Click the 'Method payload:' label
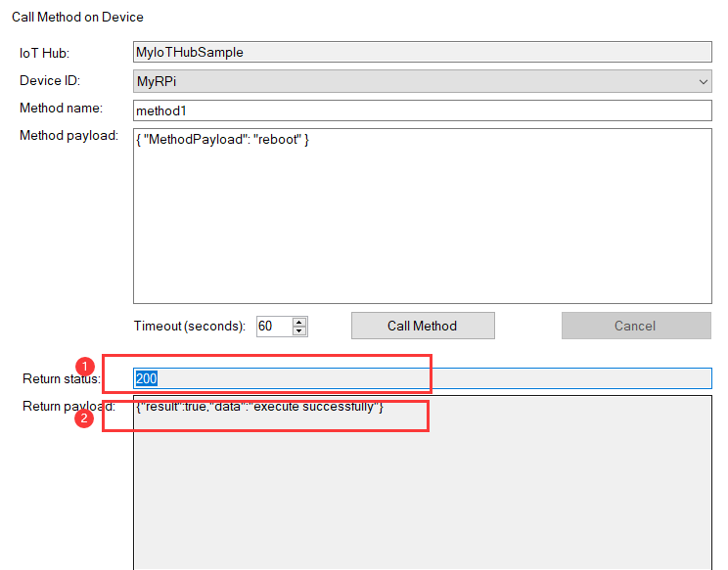The height and width of the screenshot is (570, 728). pos(68,136)
